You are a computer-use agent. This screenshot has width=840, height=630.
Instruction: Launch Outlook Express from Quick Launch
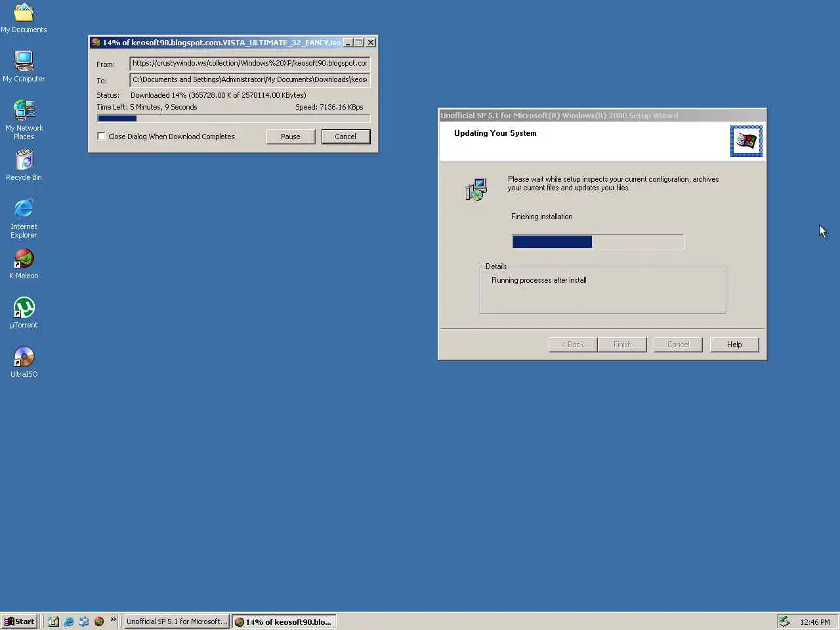coord(83,621)
